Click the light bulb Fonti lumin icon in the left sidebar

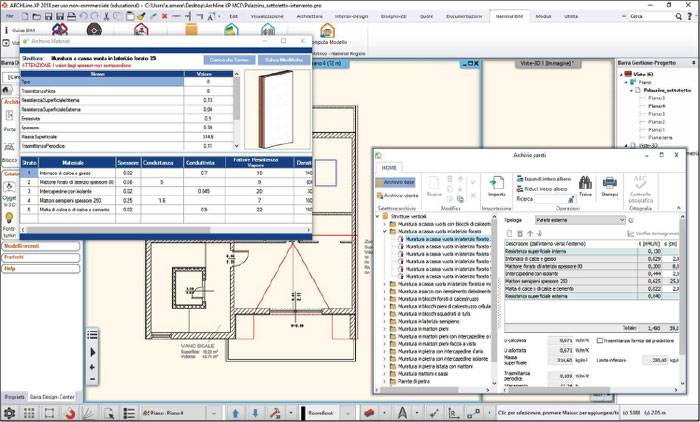tap(9, 217)
